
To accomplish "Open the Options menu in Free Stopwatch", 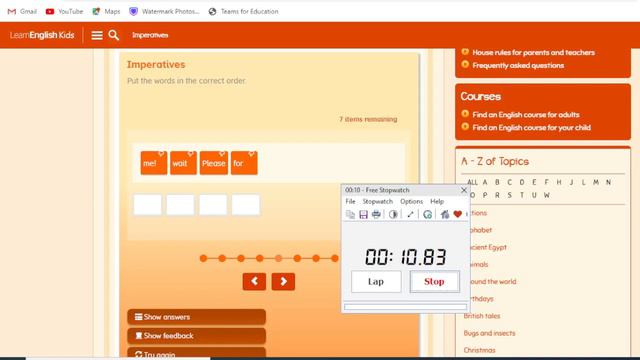I will 411,202.
